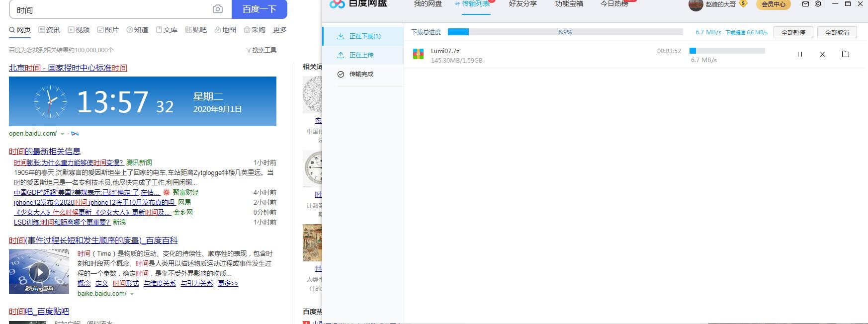Click the Baidu Netdisk cloud logo
Screen dimensions: 868x324
(337, 4)
